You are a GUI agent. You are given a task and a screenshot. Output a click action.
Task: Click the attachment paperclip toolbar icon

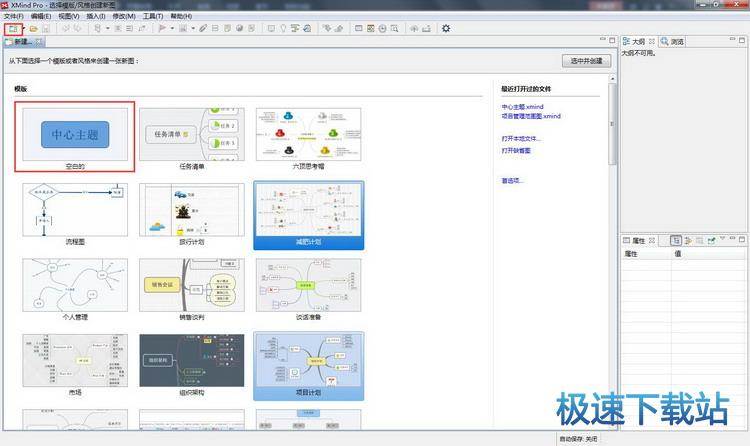pos(204,28)
